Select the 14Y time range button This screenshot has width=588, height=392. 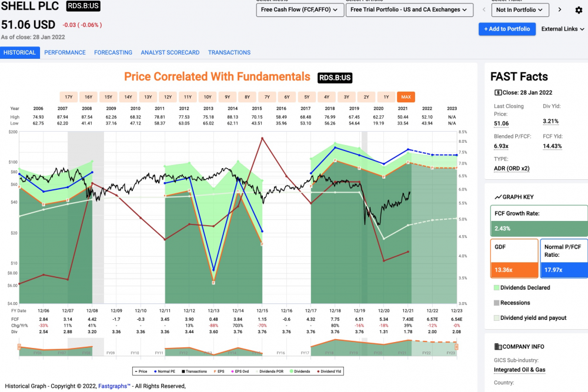coord(128,97)
